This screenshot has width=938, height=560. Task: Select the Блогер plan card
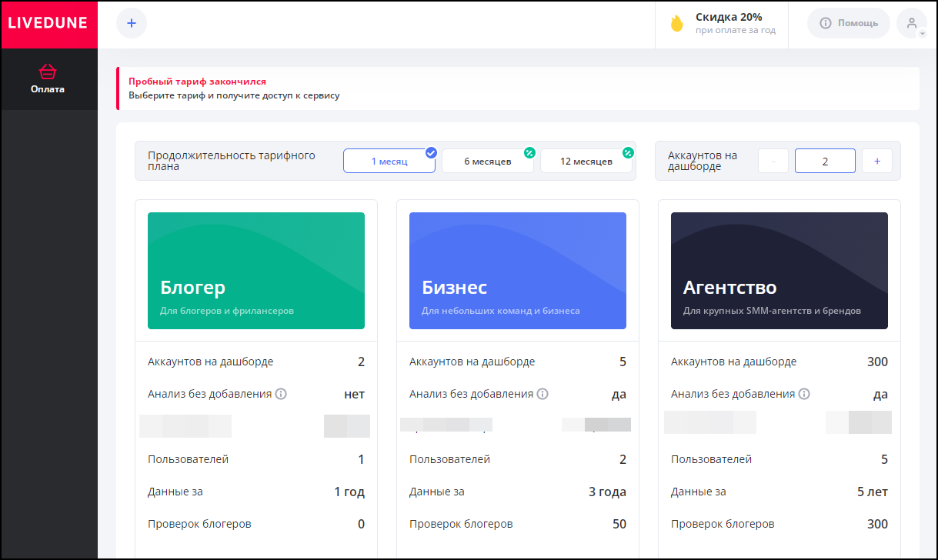[x=256, y=271]
